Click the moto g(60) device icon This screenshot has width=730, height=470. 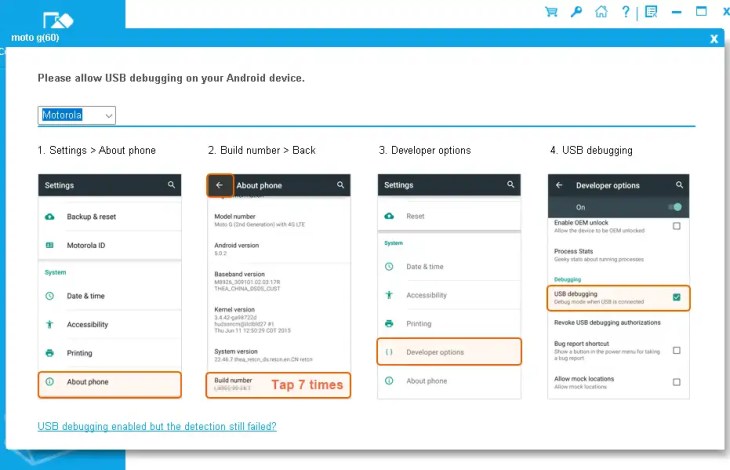coord(58,20)
